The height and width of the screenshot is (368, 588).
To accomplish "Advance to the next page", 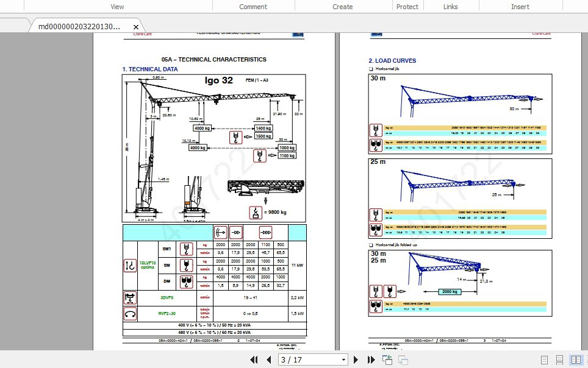I will pyautogui.click(x=357, y=359).
